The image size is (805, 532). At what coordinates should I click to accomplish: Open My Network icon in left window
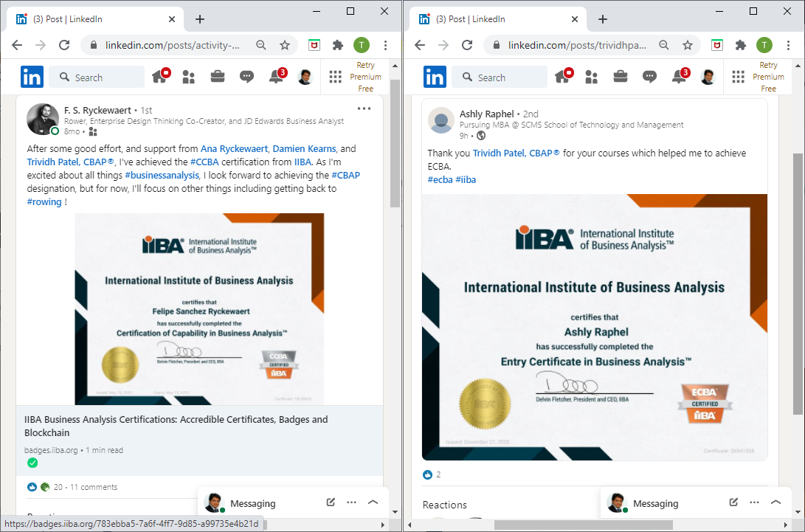tap(189, 77)
